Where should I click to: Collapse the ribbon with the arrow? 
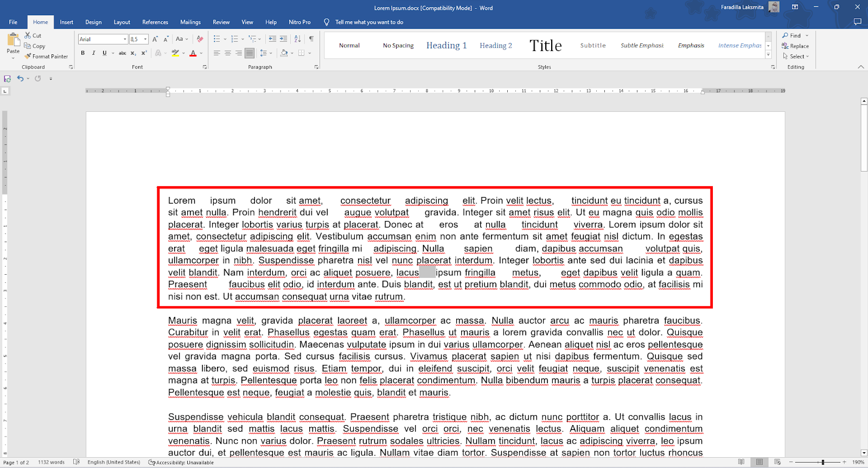coord(861,67)
